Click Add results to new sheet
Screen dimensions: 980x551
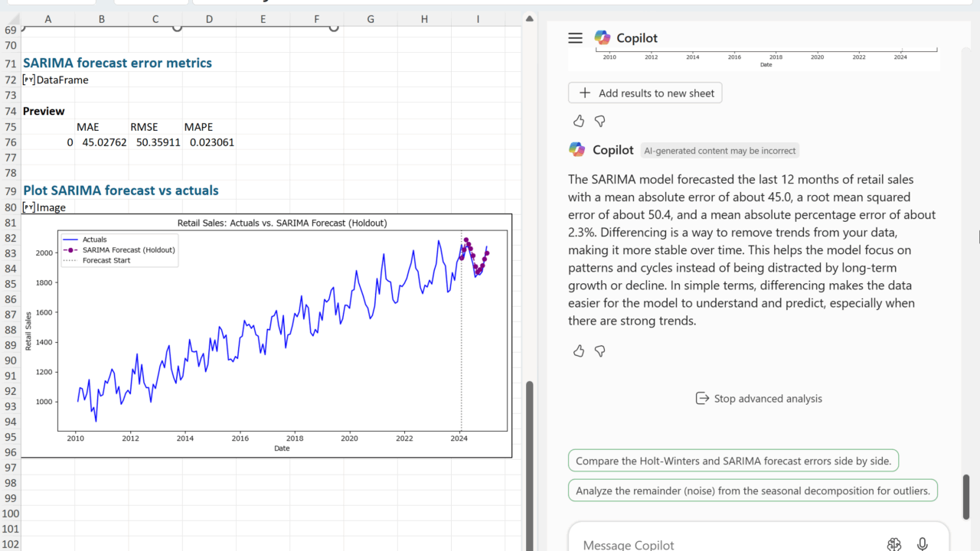645,93
